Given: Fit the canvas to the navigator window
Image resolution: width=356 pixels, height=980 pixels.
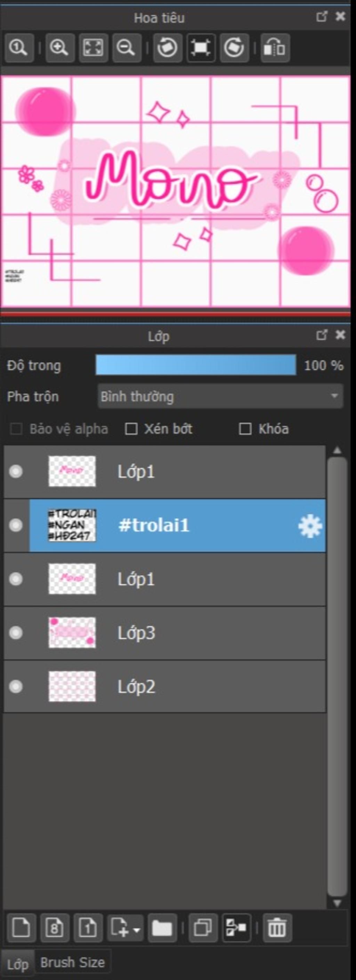Looking at the screenshot, I should (93, 48).
